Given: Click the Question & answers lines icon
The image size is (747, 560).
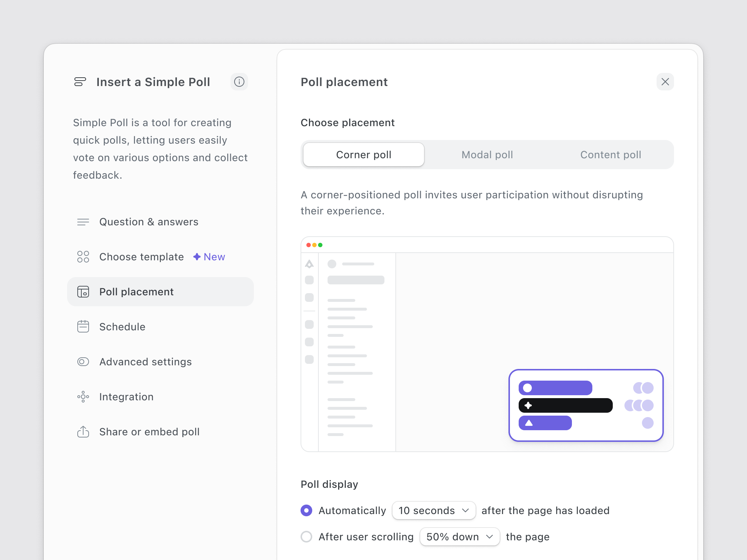Looking at the screenshot, I should point(83,222).
